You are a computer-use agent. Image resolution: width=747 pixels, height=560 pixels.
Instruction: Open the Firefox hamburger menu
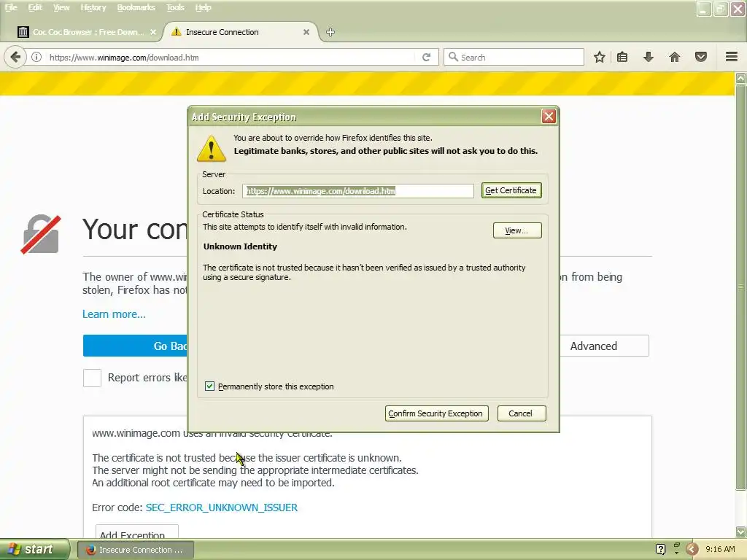[x=732, y=57]
